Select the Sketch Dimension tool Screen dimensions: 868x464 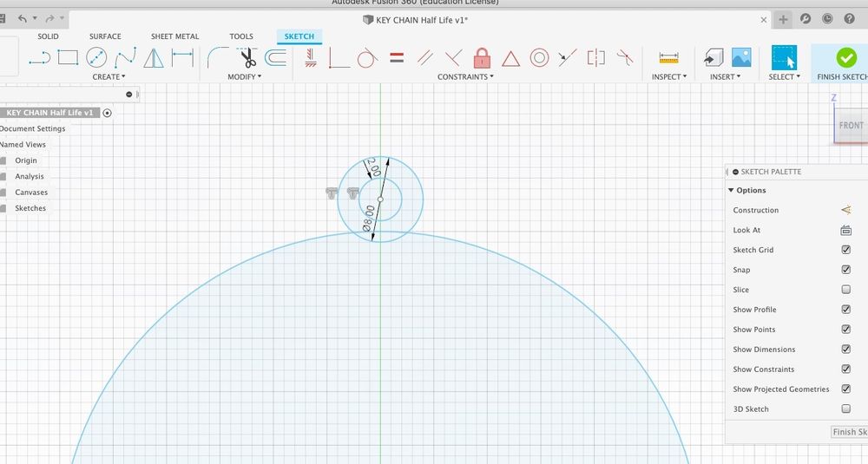(x=182, y=57)
